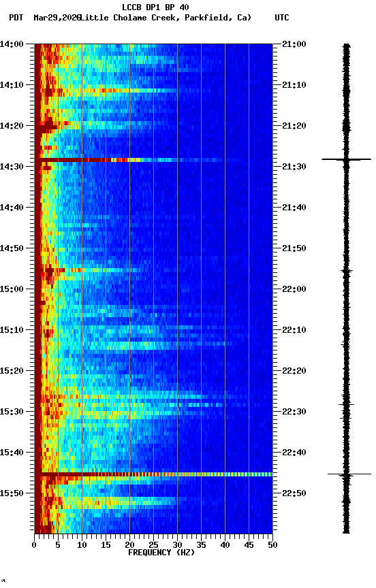The height and width of the screenshot is (588, 376).
Task: Click the 40 Hz frequency axis label
Action: click(x=225, y=545)
